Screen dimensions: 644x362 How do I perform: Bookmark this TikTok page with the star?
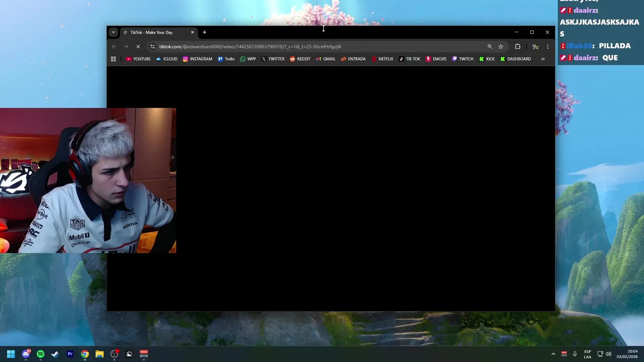pyautogui.click(x=501, y=47)
